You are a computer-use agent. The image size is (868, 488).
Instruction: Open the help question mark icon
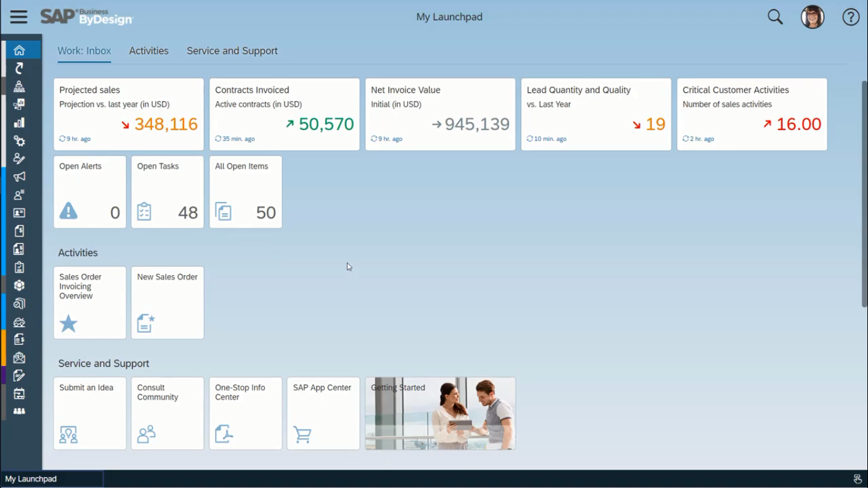[851, 17]
